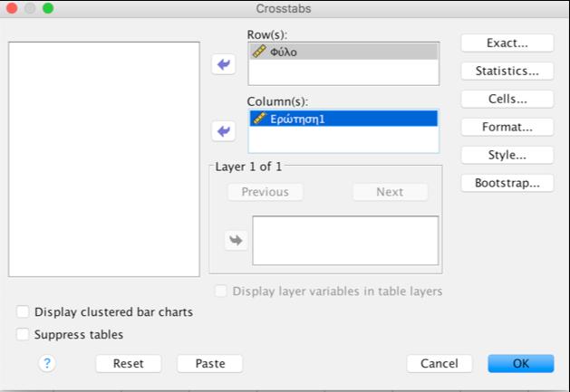Screen dimensions: 570x392
Task: Click the ruler icon next to Ερώτηση1
Action: (260, 119)
